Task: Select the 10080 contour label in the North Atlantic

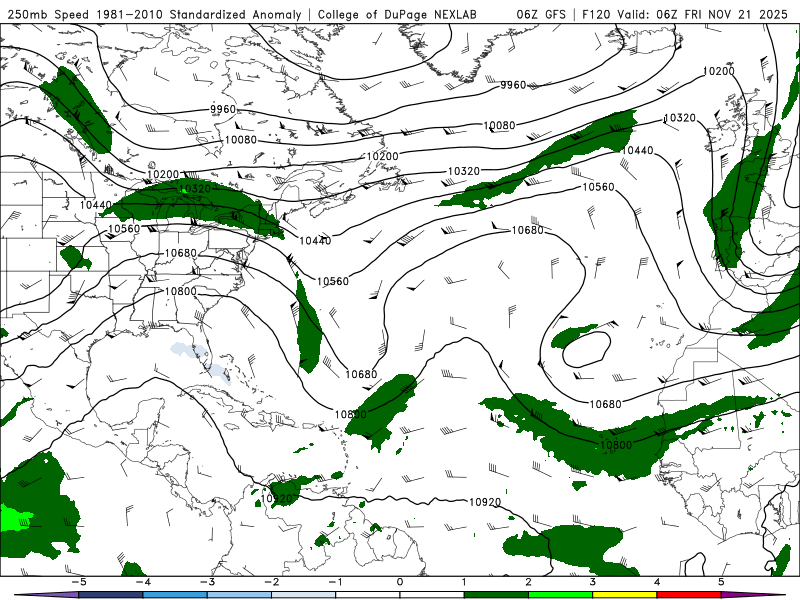Action: point(499,125)
